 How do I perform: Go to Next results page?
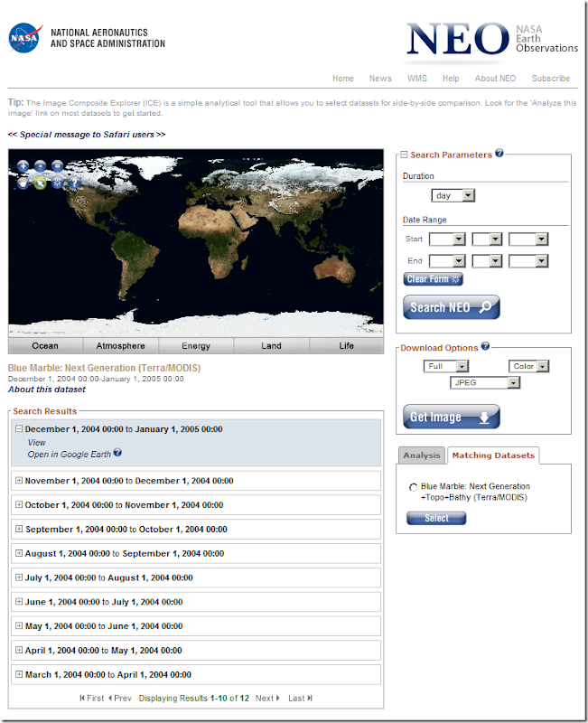click(x=267, y=698)
